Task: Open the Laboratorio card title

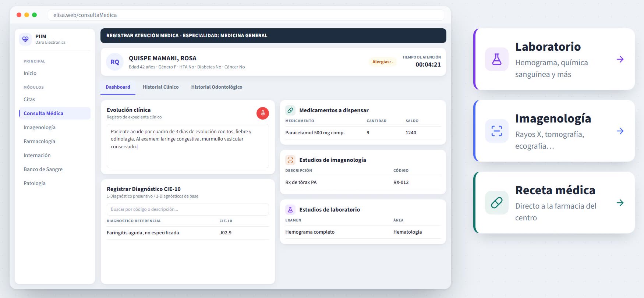Action: point(548,47)
